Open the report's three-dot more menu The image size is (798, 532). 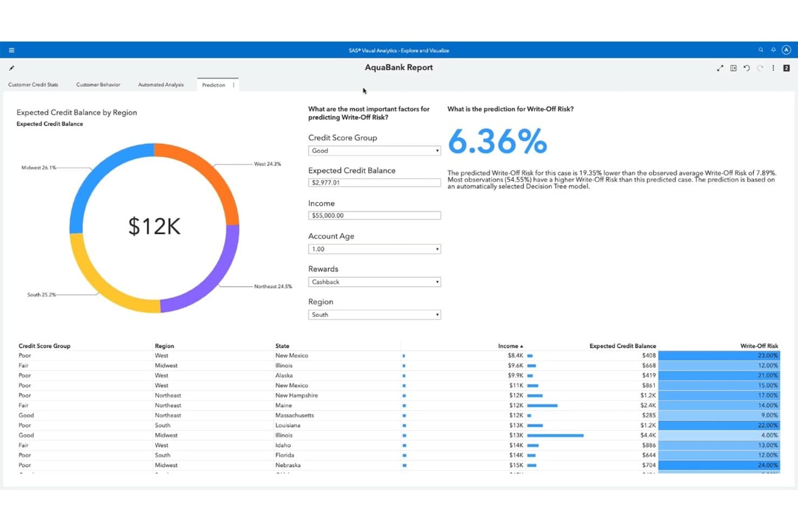pos(773,68)
